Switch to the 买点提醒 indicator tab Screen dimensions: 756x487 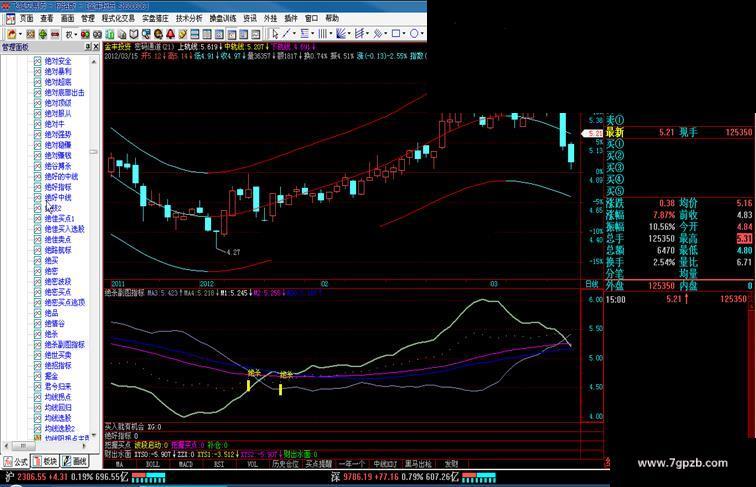point(319,464)
